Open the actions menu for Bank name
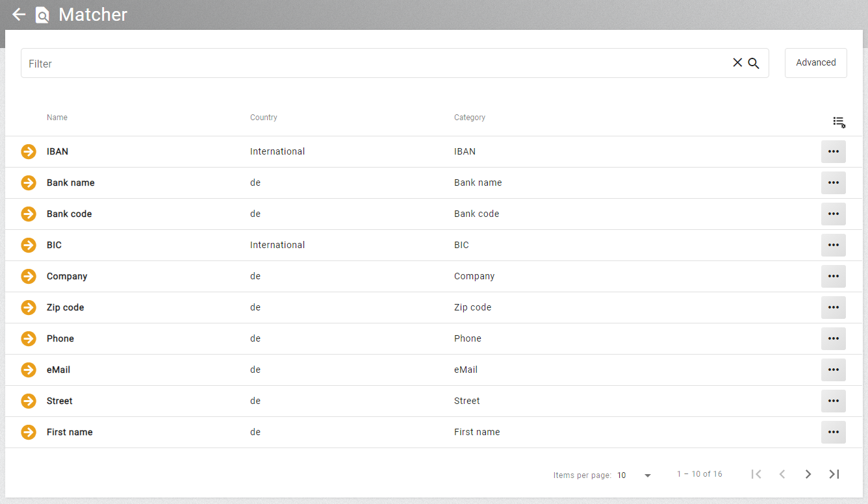 click(x=834, y=183)
